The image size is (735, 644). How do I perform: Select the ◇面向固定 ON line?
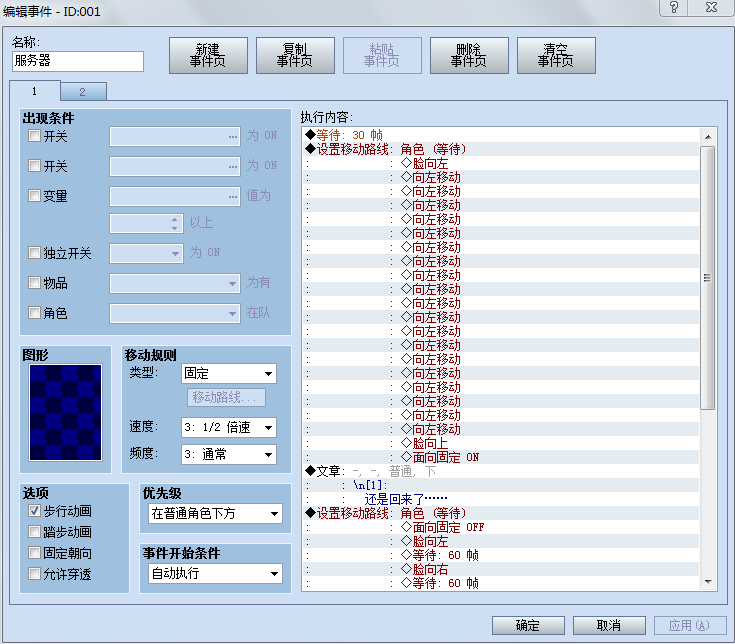[x=501, y=457]
